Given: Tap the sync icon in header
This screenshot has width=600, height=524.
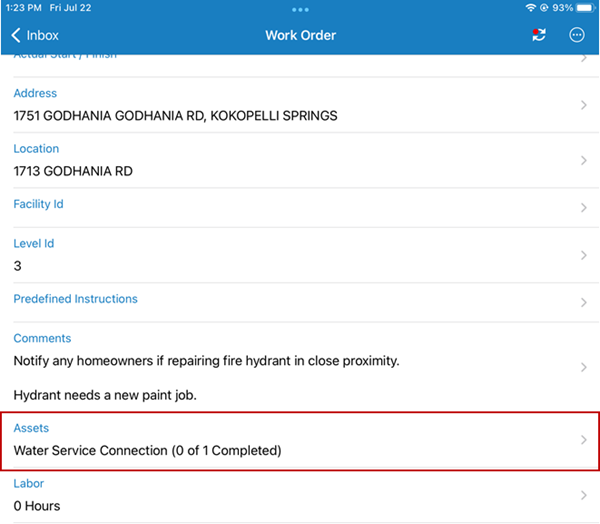Looking at the screenshot, I should coord(539,35).
